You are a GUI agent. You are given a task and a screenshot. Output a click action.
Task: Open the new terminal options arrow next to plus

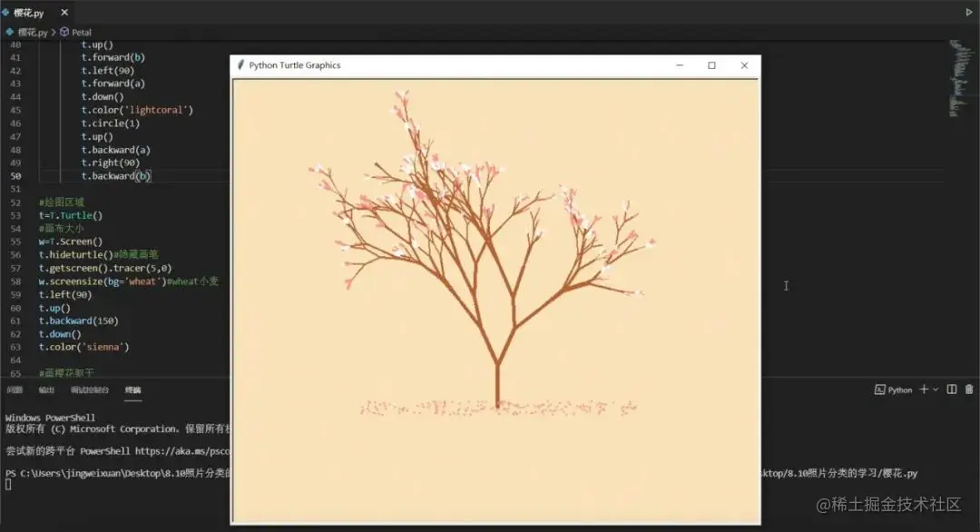coord(935,389)
